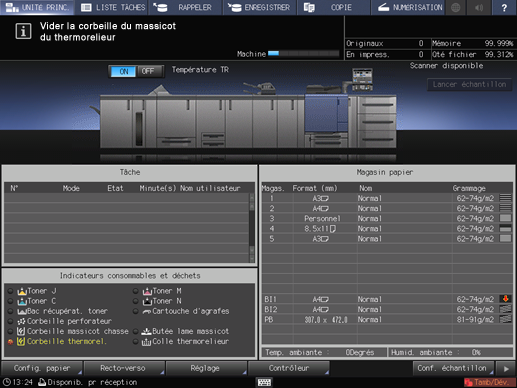Click the globe icon in top bar
The height and width of the screenshot is (388, 517).
456,7
